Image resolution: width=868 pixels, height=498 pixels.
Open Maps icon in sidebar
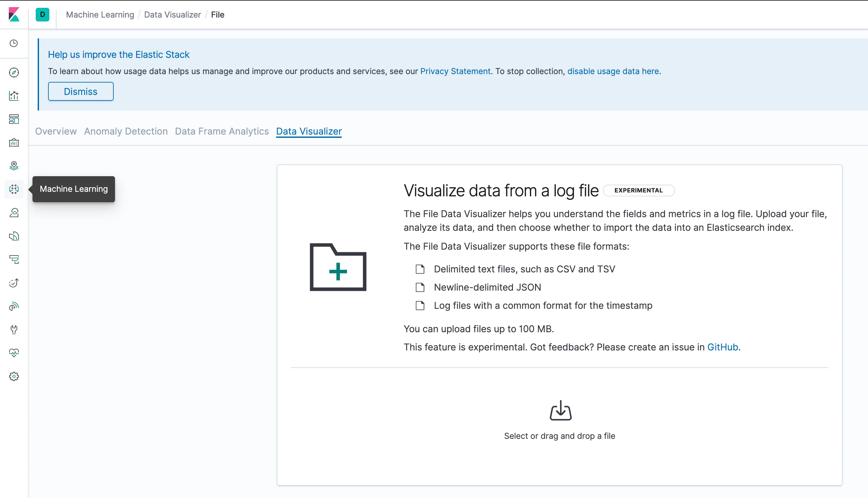14,166
